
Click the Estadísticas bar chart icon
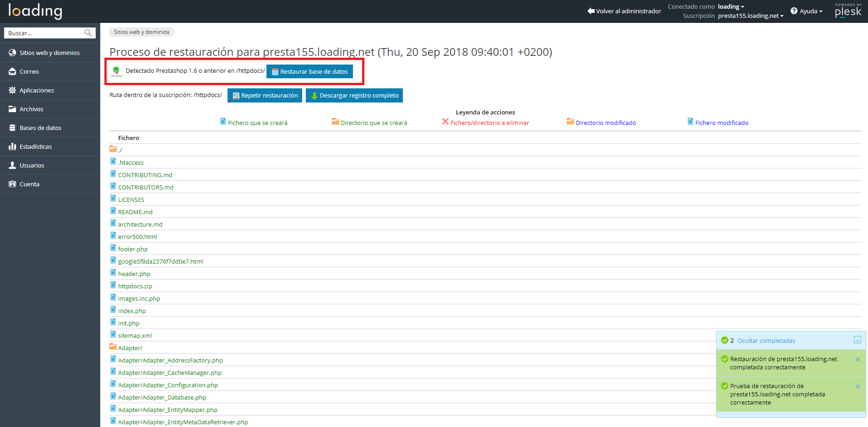tap(12, 146)
